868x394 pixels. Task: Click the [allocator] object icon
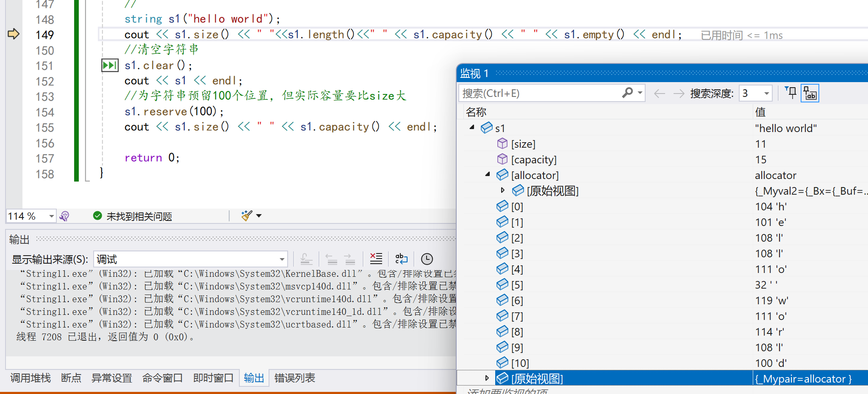[502, 174]
